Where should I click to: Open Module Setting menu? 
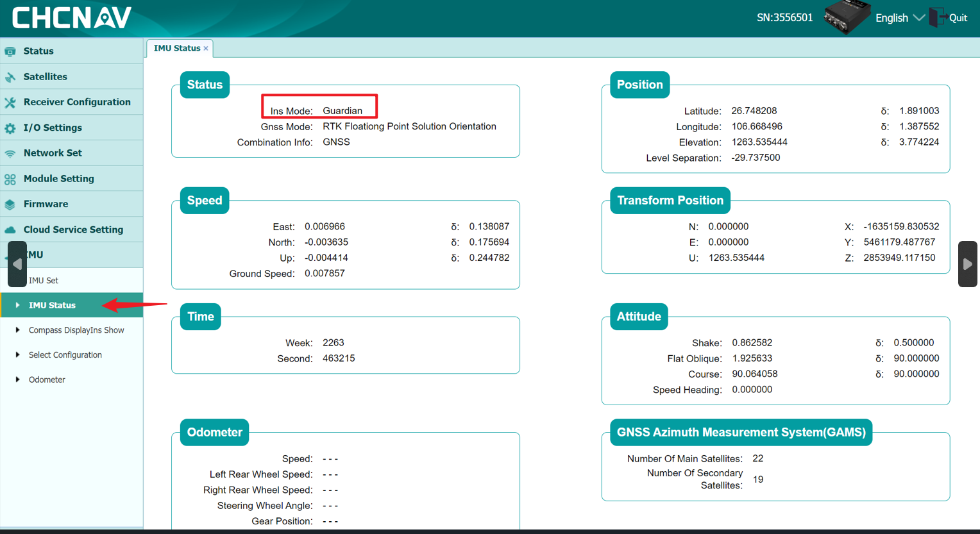point(71,178)
